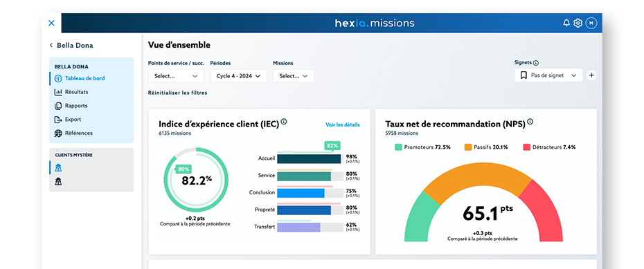Select the first mystery shopper icon
Screen dimensions: 644x269
click(x=58, y=167)
